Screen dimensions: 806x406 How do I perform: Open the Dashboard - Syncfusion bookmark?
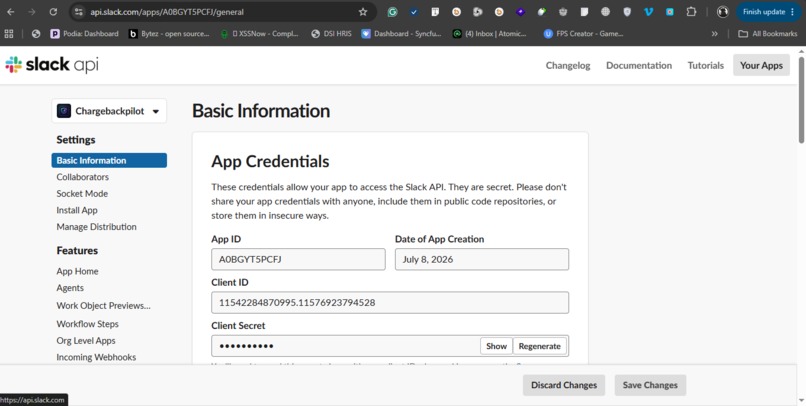[x=401, y=34]
